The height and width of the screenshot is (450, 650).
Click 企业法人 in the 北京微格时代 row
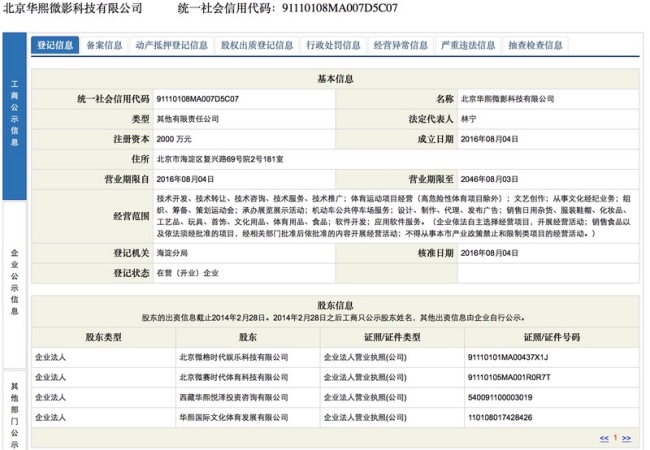click(50, 357)
